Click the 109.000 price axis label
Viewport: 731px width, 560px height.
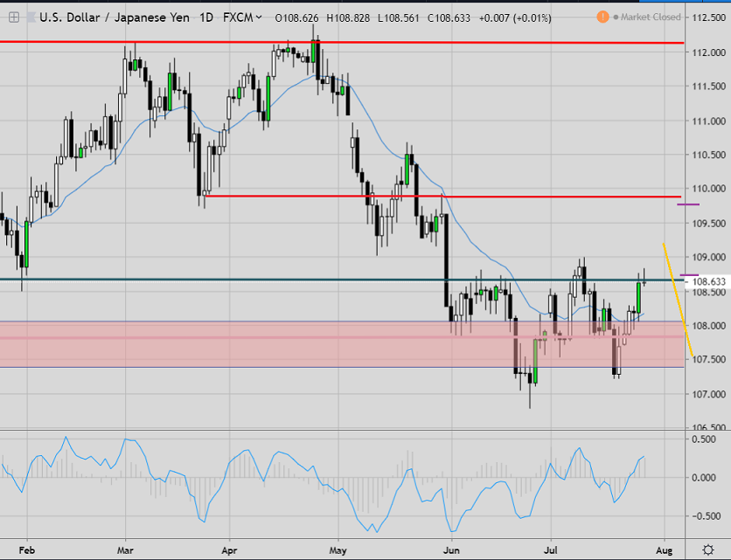click(708, 257)
